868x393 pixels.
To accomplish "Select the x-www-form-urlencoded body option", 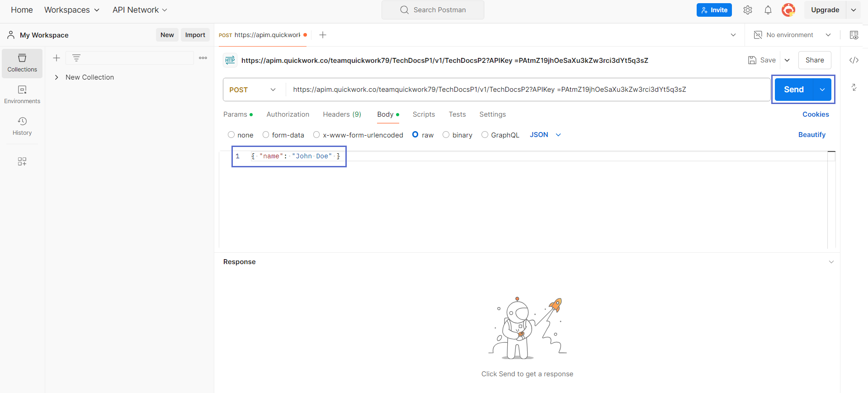I will coord(316,135).
